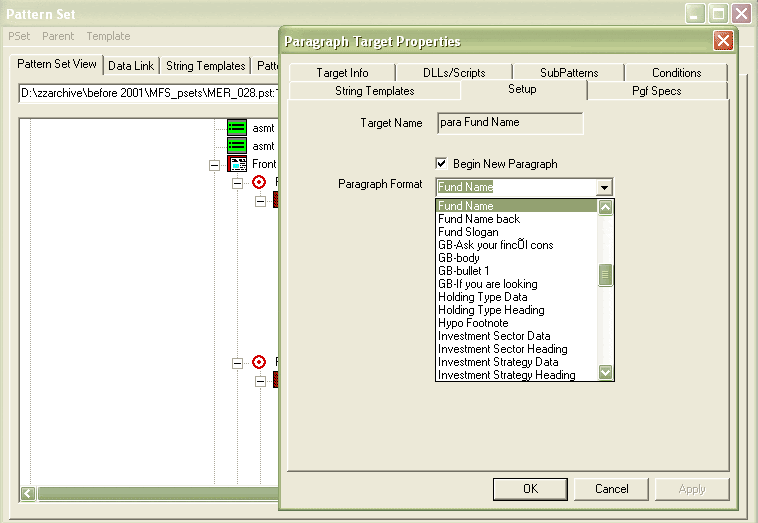Viewport: 758px width, 523px height.
Task: Open the Paragraph Format dropdown arrow
Action: click(604, 187)
